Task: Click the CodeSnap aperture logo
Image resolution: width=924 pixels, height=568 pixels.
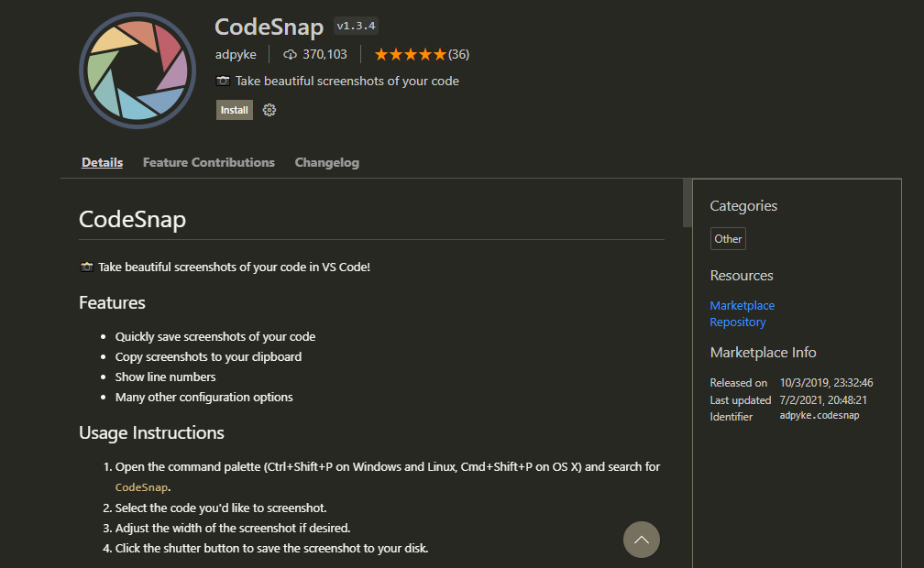Action: tap(137, 70)
